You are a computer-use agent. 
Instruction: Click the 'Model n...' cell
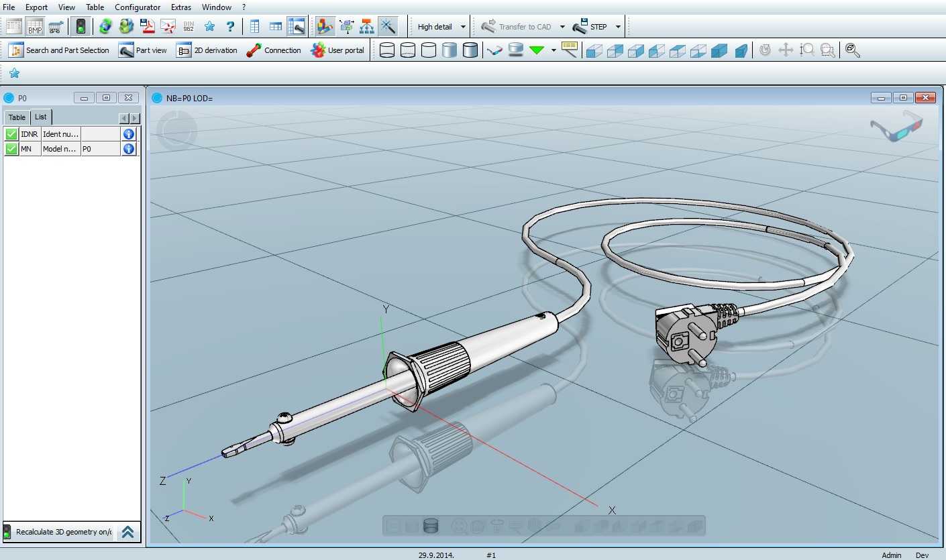[x=61, y=149]
